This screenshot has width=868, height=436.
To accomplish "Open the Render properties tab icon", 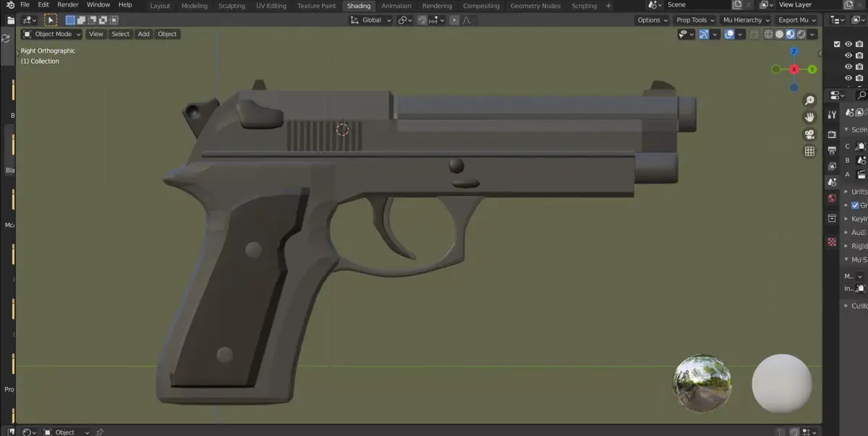I will pyautogui.click(x=832, y=134).
